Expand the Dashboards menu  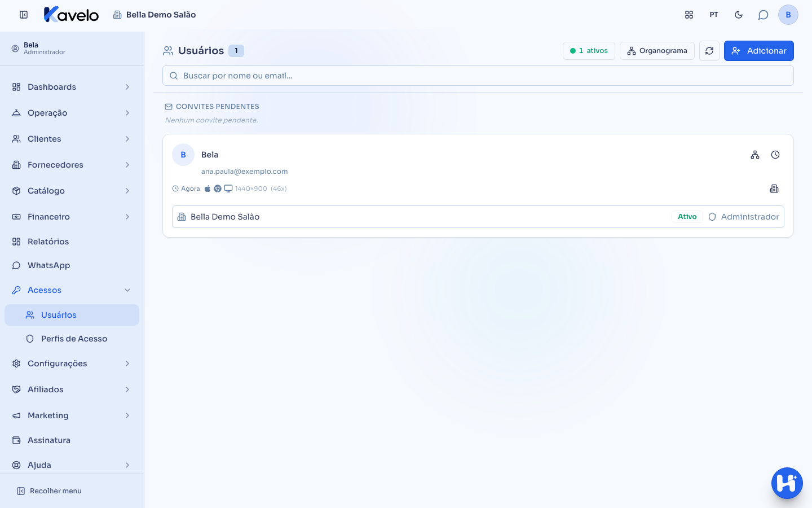(x=72, y=87)
